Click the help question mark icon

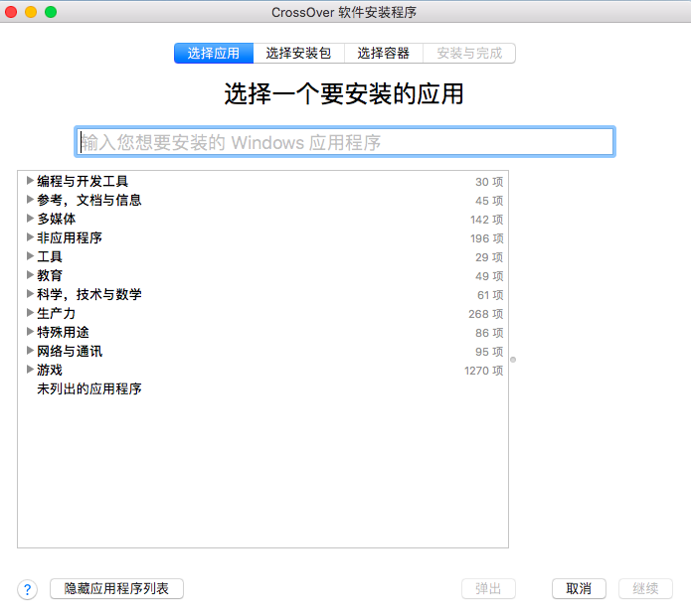(27, 589)
